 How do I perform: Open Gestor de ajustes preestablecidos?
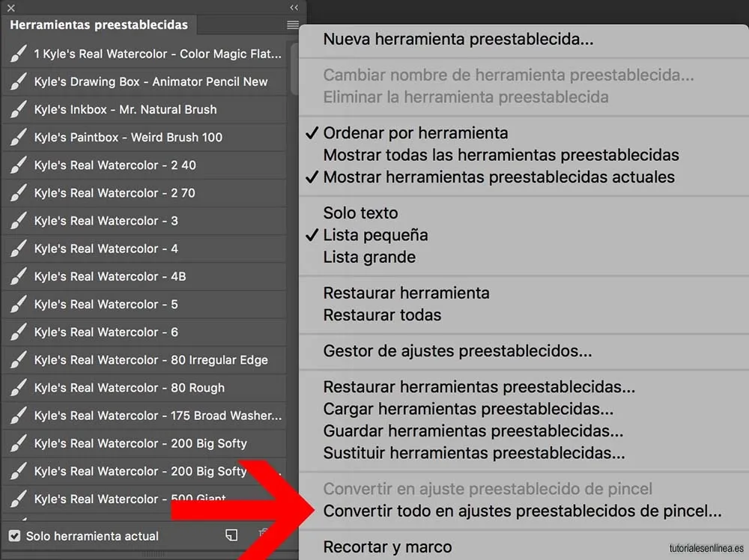tap(457, 351)
